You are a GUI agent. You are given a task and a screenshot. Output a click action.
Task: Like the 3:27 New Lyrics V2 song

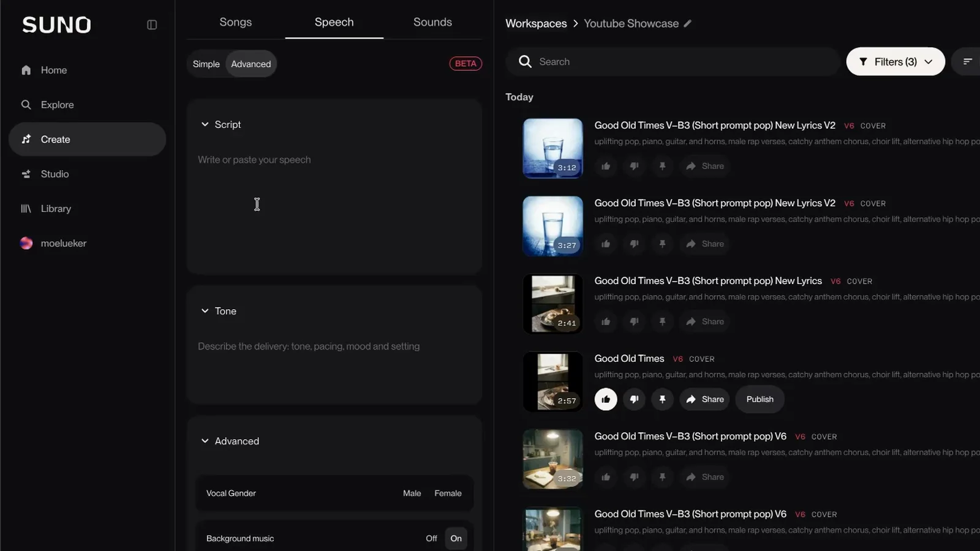606,244
